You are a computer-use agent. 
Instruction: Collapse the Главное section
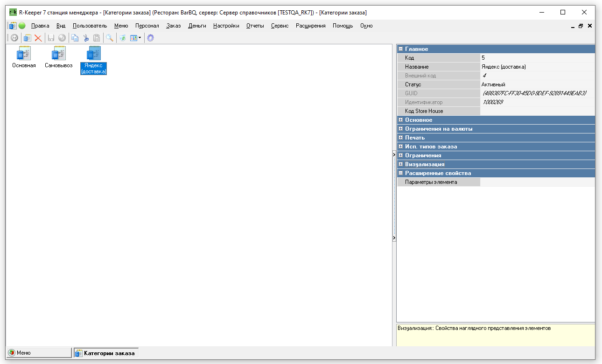(x=400, y=49)
